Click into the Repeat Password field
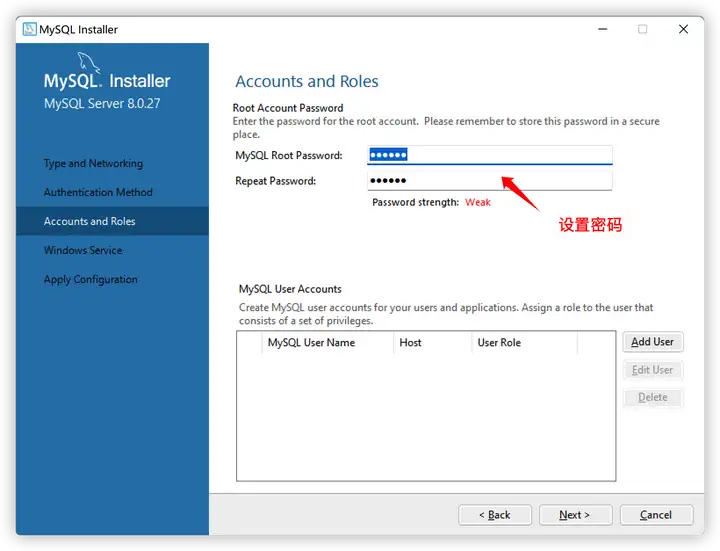The width and height of the screenshot is (720, 551). coord(490,180)
